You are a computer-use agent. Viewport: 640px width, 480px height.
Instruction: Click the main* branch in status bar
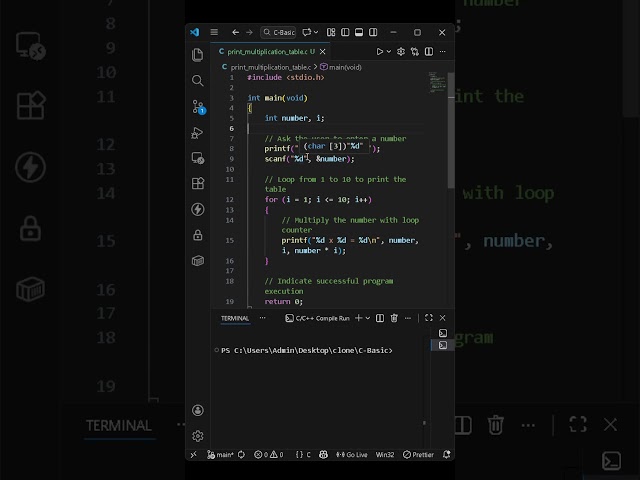pos(220,454)
